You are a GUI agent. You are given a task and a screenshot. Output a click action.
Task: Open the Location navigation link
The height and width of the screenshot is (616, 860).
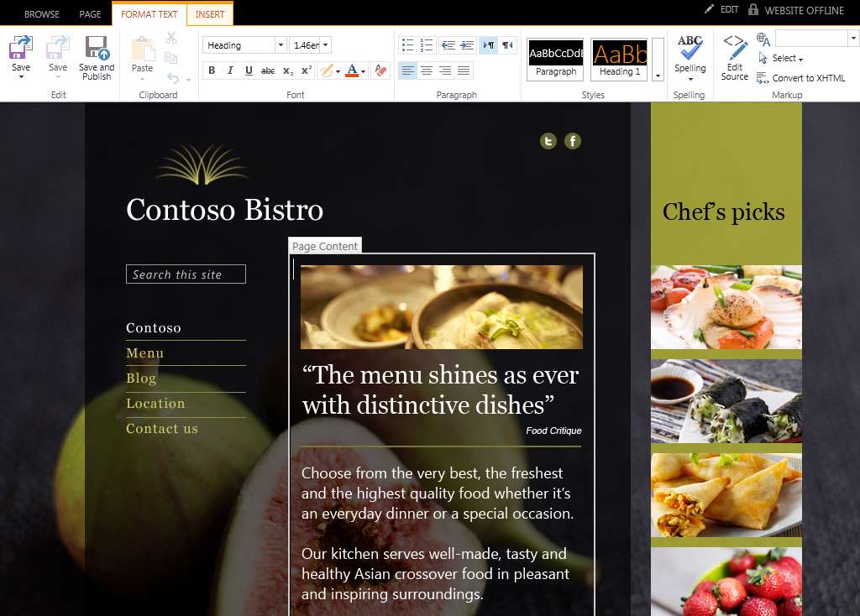pos(155,404)
